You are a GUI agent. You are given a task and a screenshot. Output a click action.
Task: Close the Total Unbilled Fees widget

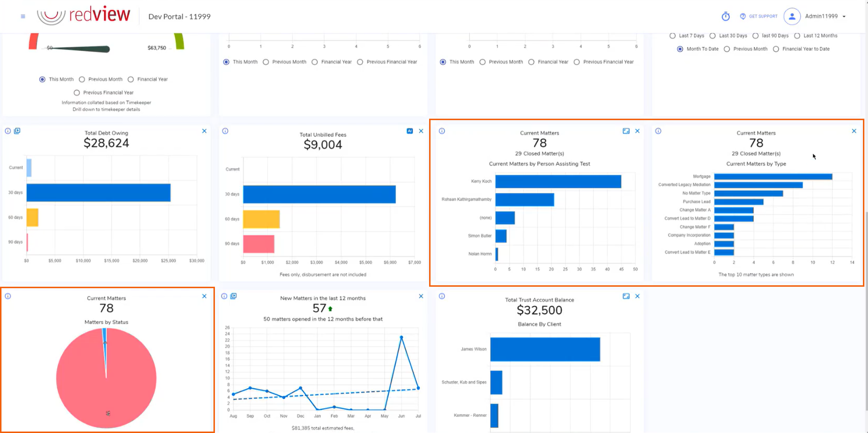[421, 131]
